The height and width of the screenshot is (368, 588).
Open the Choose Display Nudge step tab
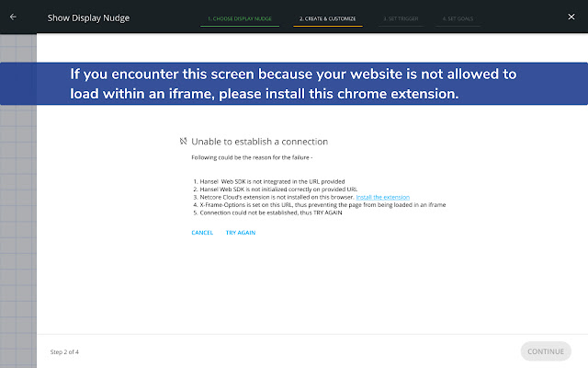tap(240, 18)
